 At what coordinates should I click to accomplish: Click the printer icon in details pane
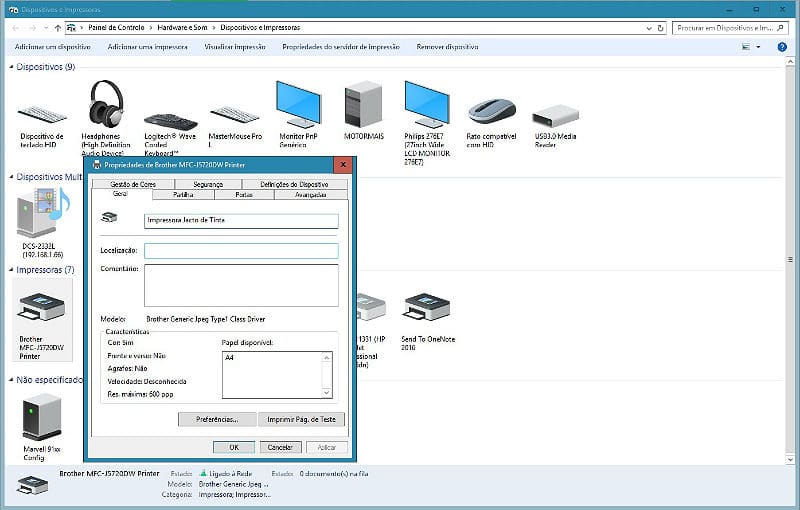click(32, 484)
